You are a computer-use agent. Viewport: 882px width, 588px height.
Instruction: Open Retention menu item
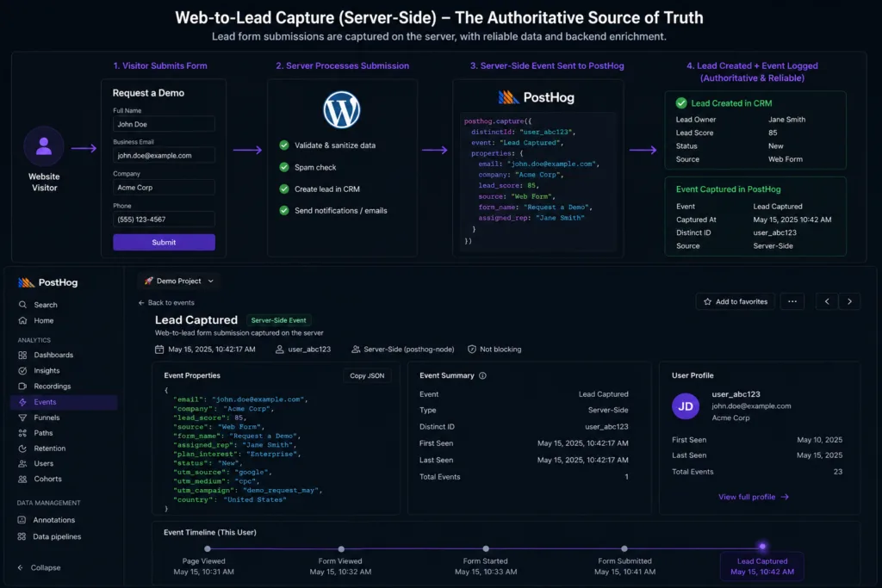(49, 449)
